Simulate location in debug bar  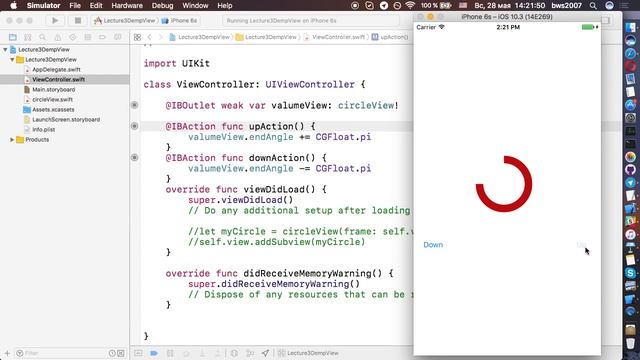pos(266,353)
